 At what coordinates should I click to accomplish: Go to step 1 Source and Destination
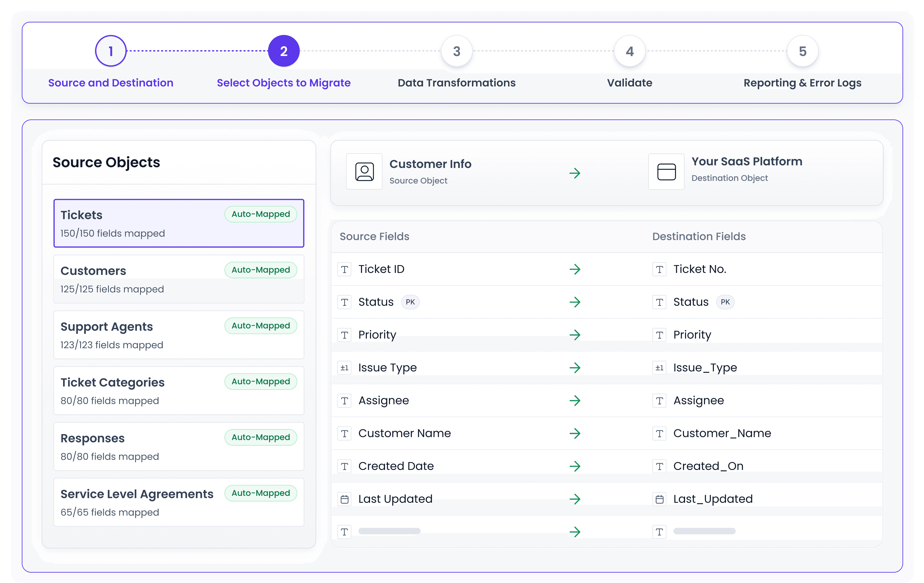click(x=111, y=51)
